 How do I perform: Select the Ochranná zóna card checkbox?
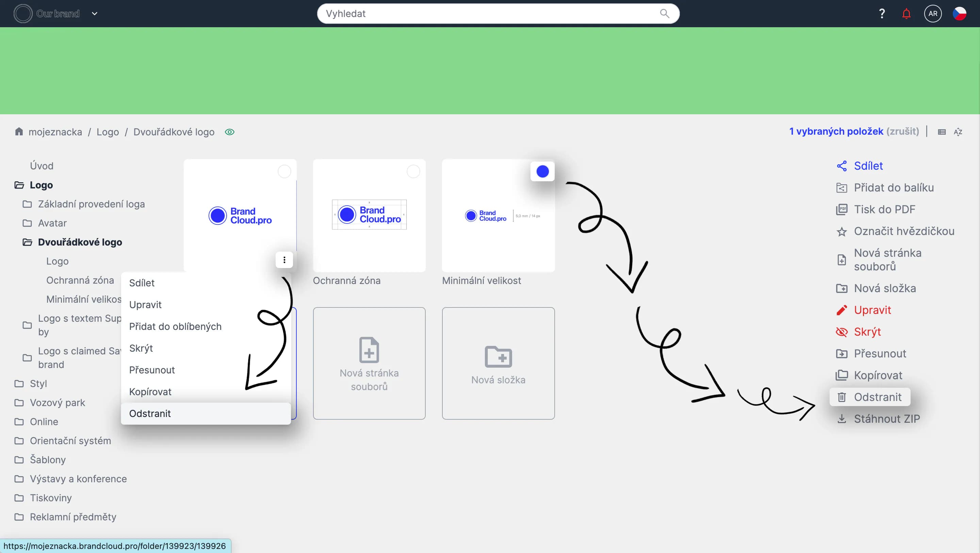pyautogui.click(x=413, y=171)
